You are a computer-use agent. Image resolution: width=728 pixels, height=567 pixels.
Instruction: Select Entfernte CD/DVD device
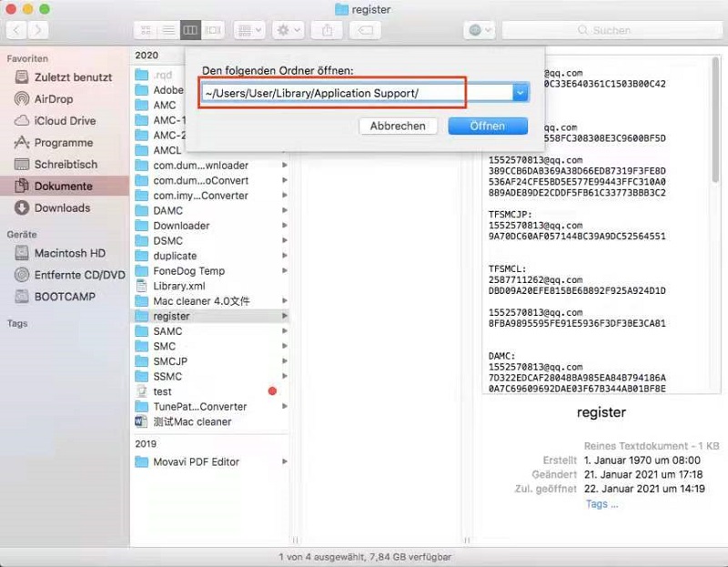[x=70, y=275]
